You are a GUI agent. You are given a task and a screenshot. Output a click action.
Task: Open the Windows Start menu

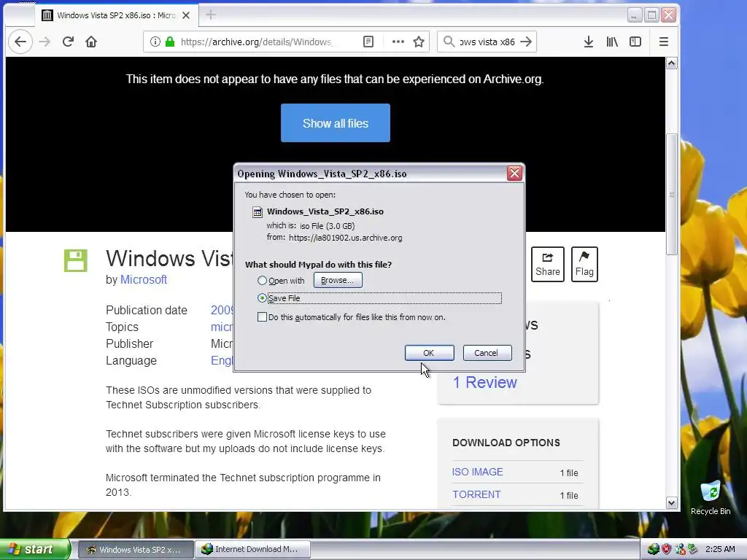(34, 549)
